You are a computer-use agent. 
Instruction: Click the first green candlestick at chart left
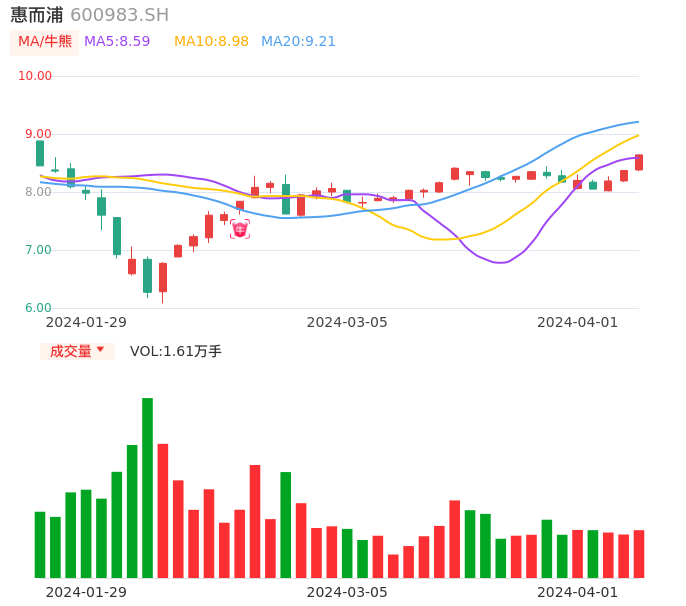[x=40, y=153]
